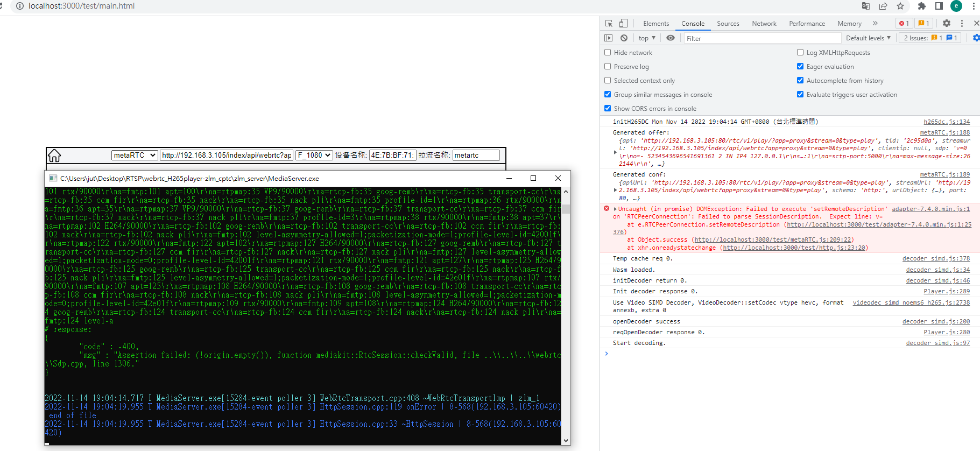
Task: Click the webrtc API URL input field
Action: 227,155
